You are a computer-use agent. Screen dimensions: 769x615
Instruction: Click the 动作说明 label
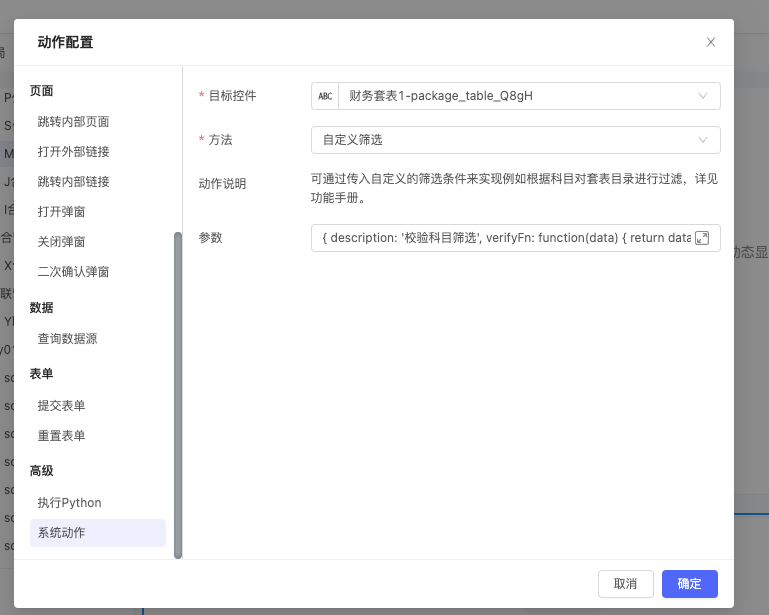(x=222, y=184)
